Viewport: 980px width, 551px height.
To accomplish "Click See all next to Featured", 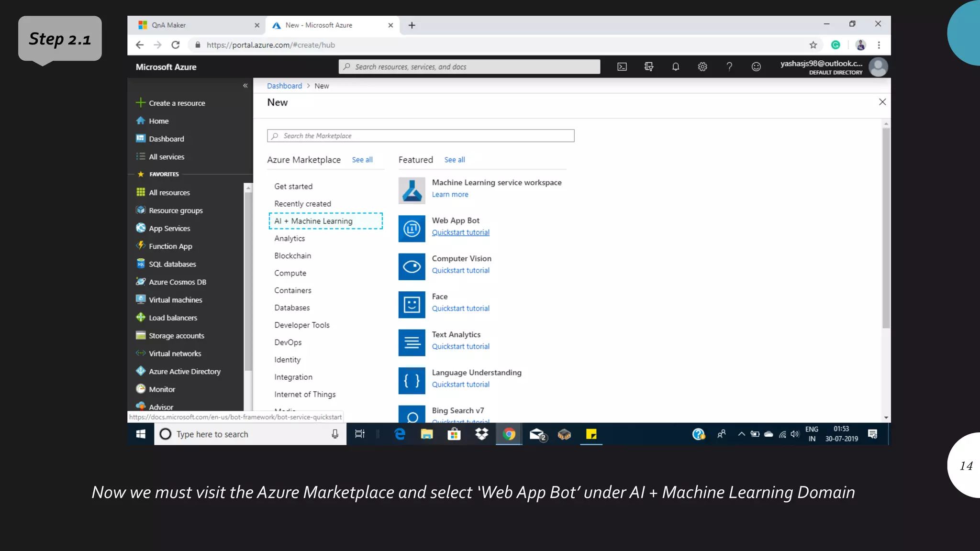I will point(455,160).
